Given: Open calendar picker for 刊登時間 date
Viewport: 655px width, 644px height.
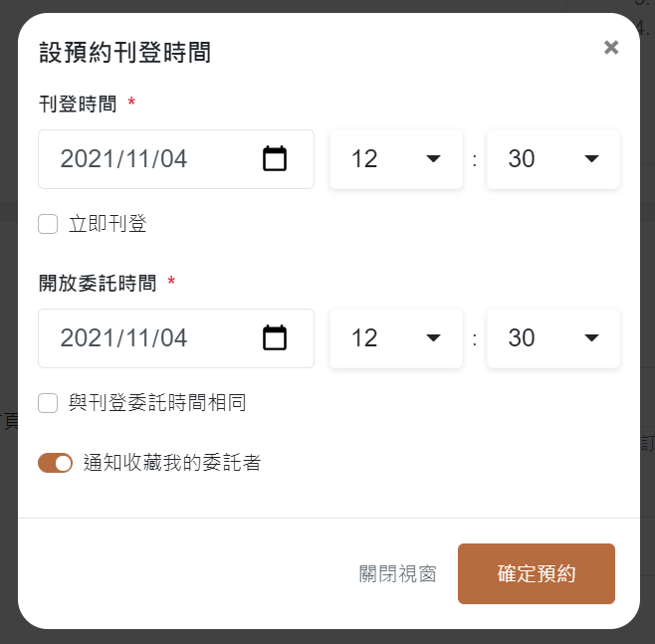Looking at the screenshot, I should click(x=275, y=158).
